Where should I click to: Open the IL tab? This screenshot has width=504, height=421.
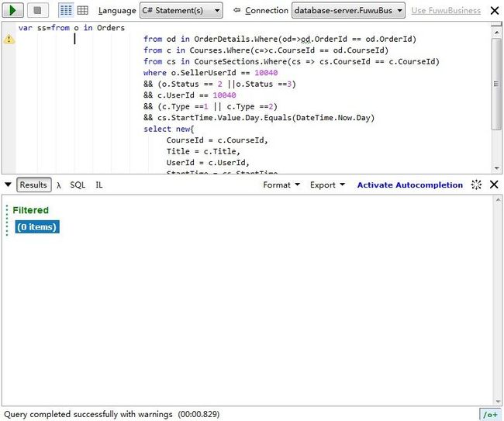pyautogui.click(x=99, y=185)
